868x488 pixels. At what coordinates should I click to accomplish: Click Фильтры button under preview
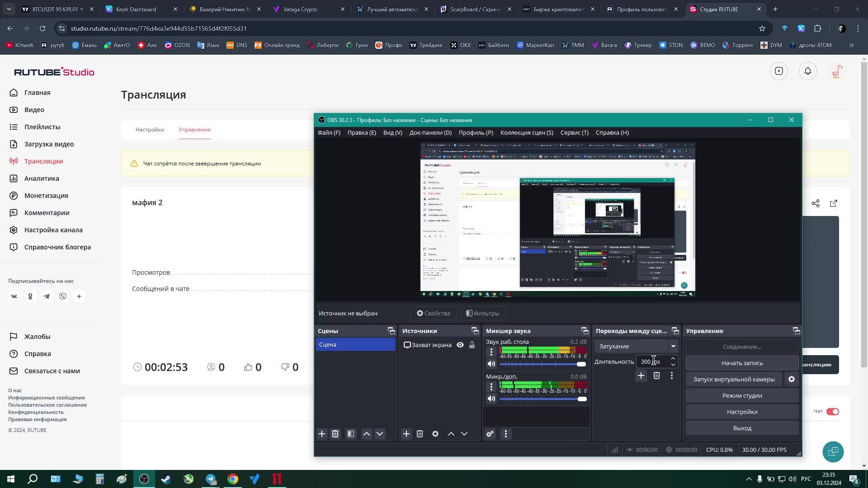(483, 313)
